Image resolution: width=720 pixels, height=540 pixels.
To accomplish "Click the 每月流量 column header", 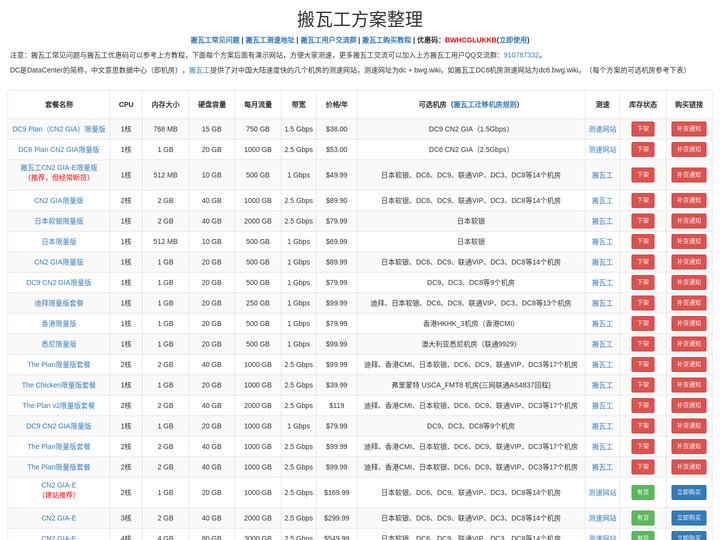I will tap(258, 105).
